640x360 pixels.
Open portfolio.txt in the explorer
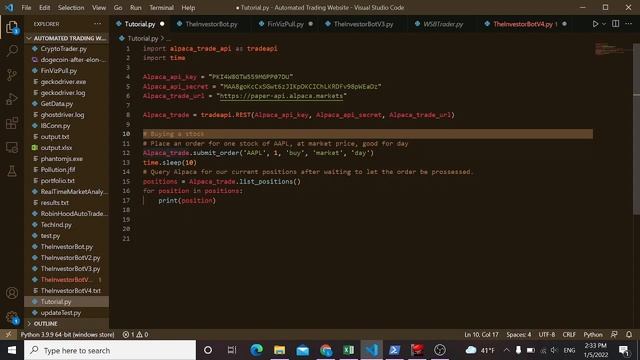click(58, 181)
